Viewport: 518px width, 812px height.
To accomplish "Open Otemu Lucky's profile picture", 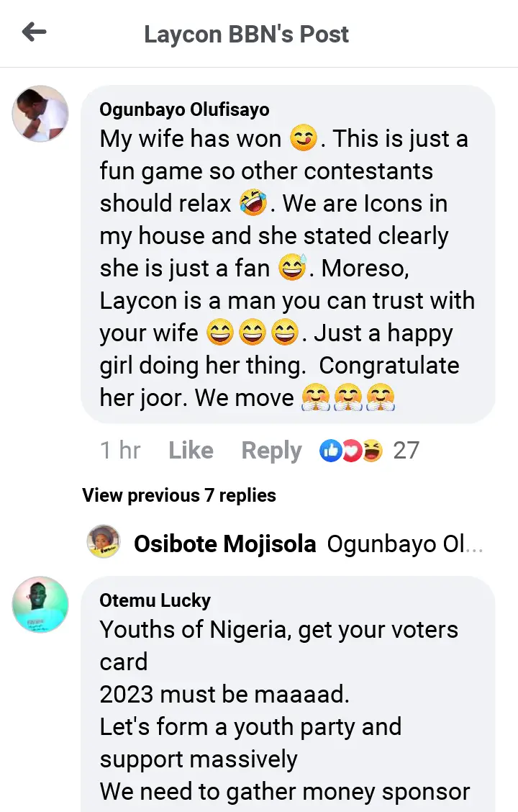I will coord(40,604).
